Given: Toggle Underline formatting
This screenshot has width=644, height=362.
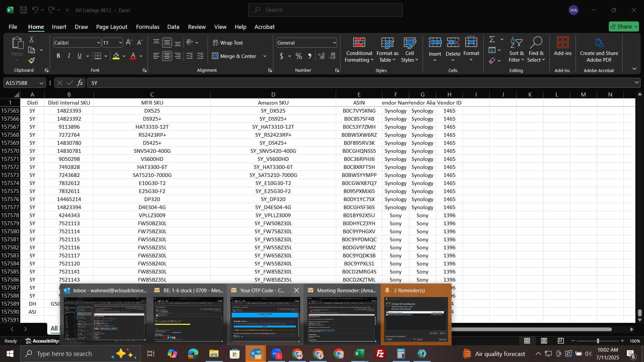Looking at the screenshot, I should point(79,56).
